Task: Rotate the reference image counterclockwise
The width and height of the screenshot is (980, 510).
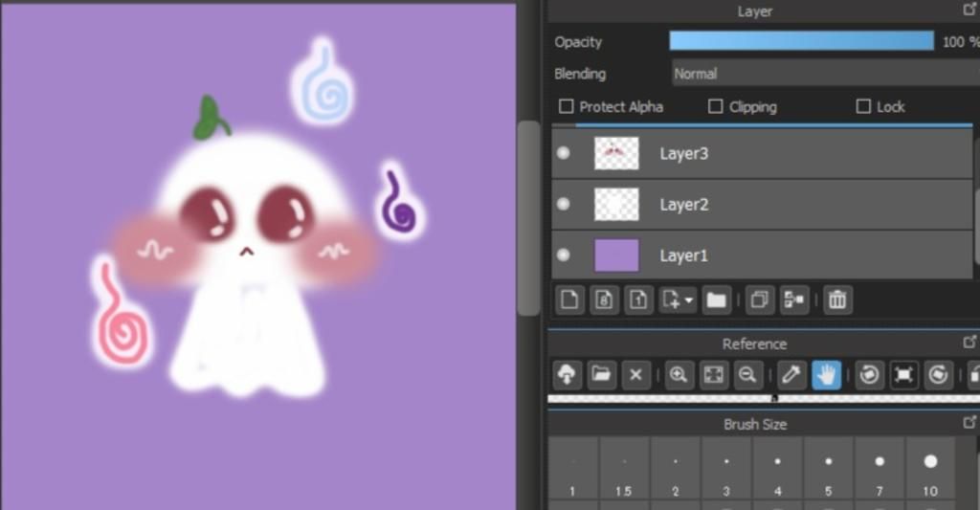Action: (x=869, y=374)
